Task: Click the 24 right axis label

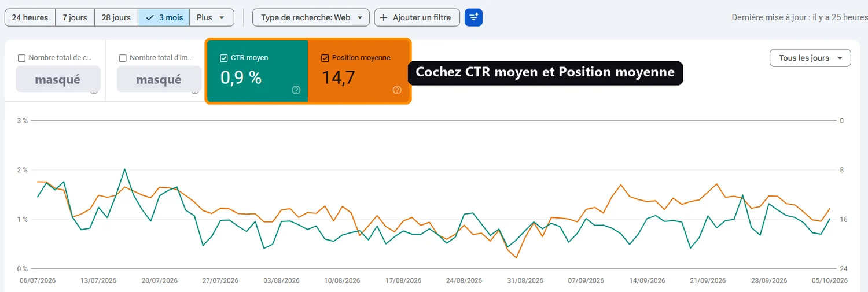Action: 844,269
